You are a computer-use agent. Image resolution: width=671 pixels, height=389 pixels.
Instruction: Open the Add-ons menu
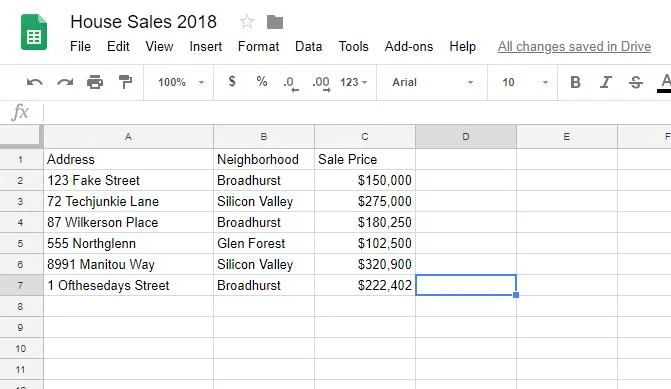click(409, 46)
